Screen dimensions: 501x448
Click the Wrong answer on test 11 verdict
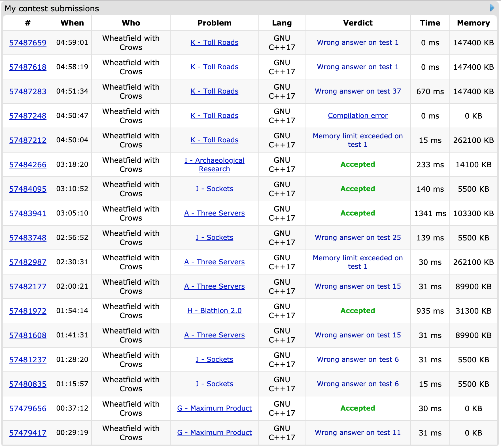(x=358, y=433)
